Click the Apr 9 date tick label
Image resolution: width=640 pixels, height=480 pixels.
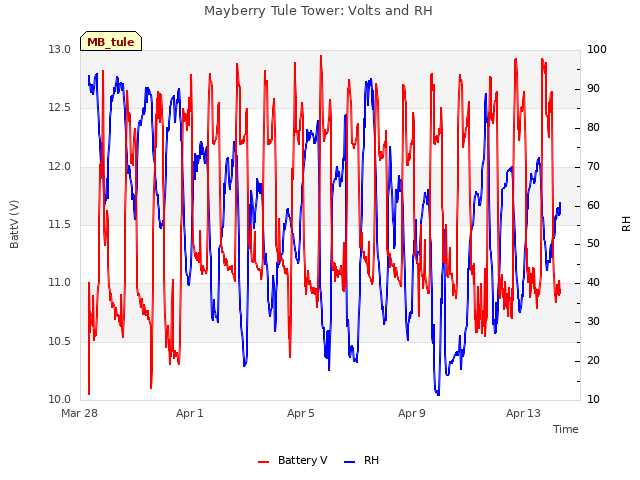click(x=412, y=413)
